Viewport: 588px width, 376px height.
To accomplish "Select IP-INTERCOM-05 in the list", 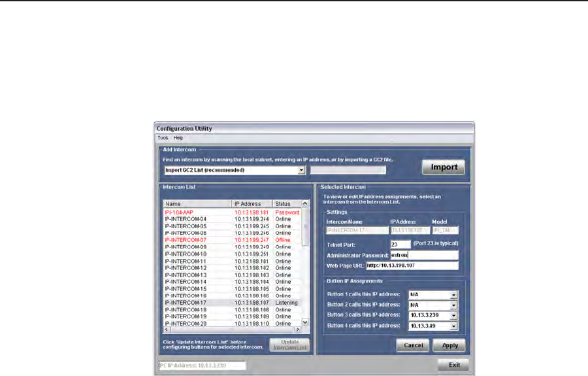I will [x=233, y=226].
